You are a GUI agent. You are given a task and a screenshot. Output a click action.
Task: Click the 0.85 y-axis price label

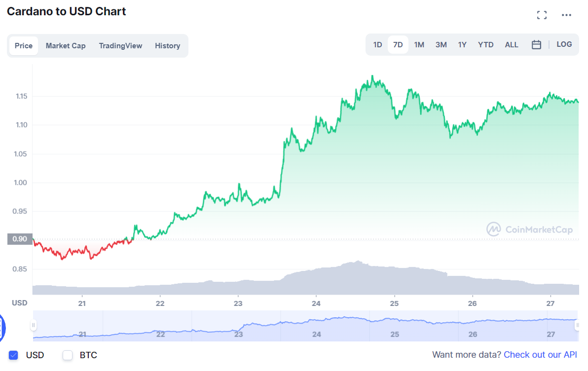20,269
